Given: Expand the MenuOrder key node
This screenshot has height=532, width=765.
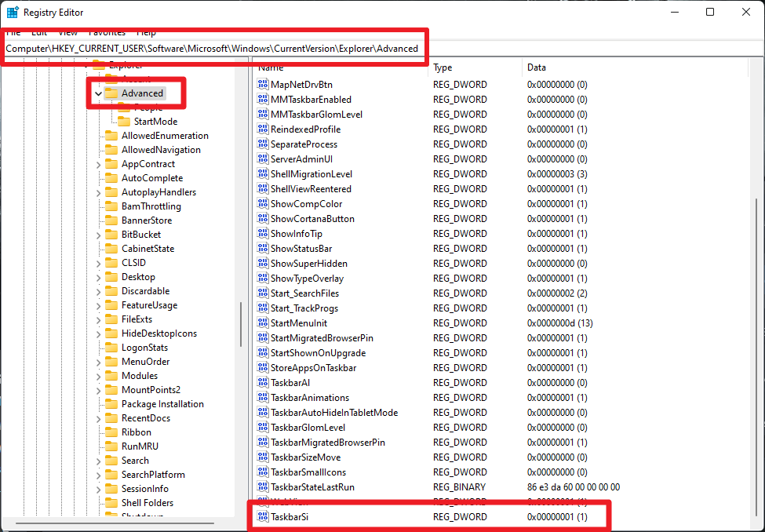Looking at the screenshot, I should [98, 362].
